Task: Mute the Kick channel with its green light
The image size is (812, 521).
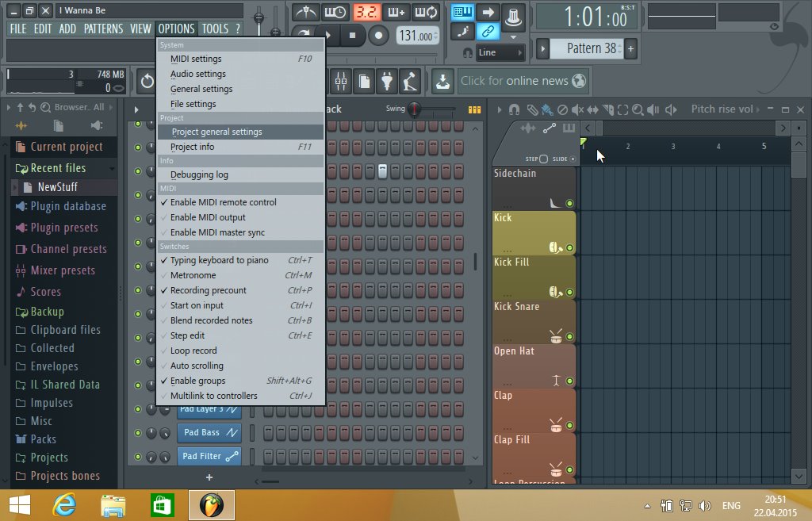Action: 569,247
